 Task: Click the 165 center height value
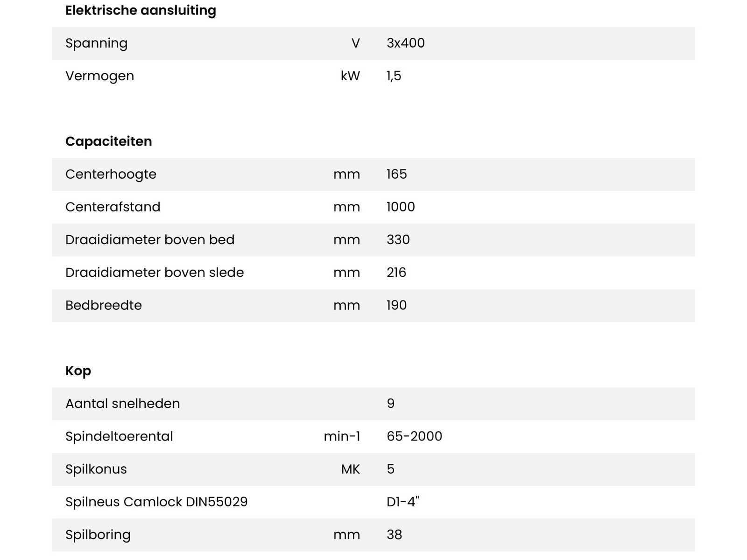(x=396, y=174)
